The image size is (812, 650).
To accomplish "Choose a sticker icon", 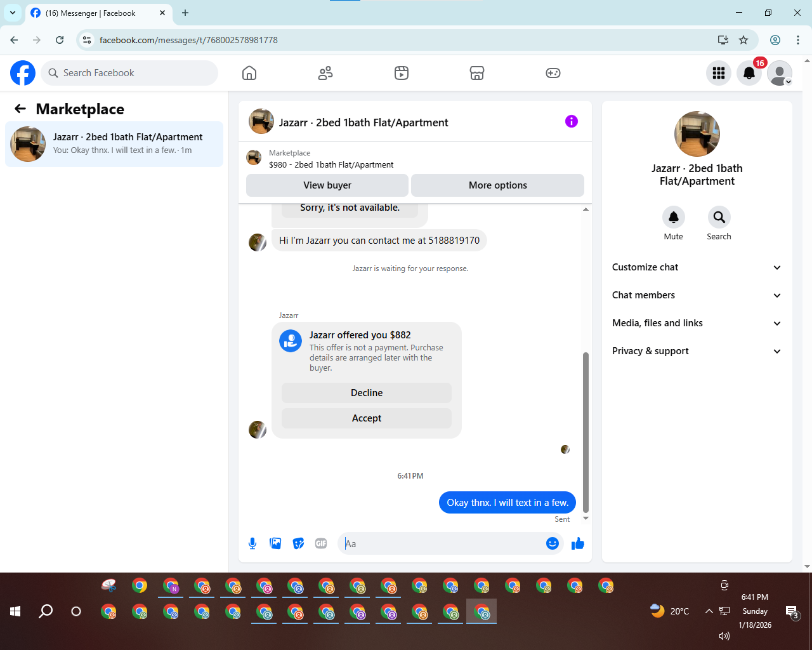I will click(x=298, y=543).
